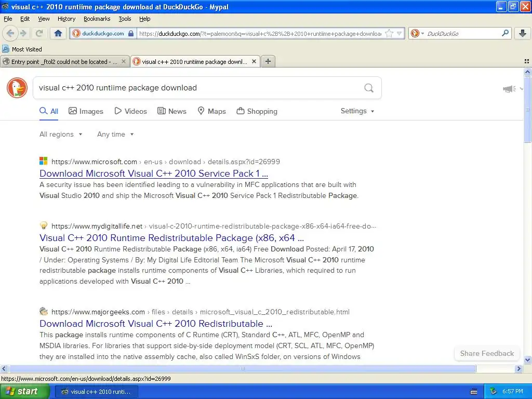Click the majorgeeks favicon
This screenshot has width=532, height=399.
44,311
